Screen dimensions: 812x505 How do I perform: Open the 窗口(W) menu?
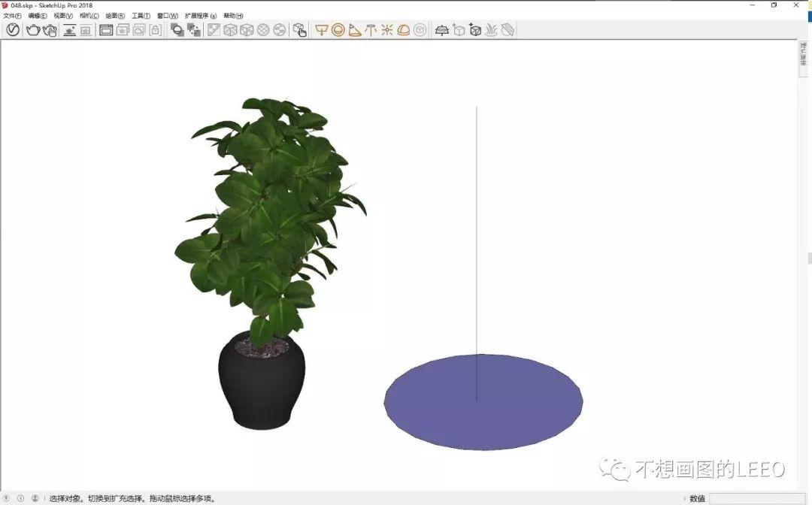click(168, 16)
